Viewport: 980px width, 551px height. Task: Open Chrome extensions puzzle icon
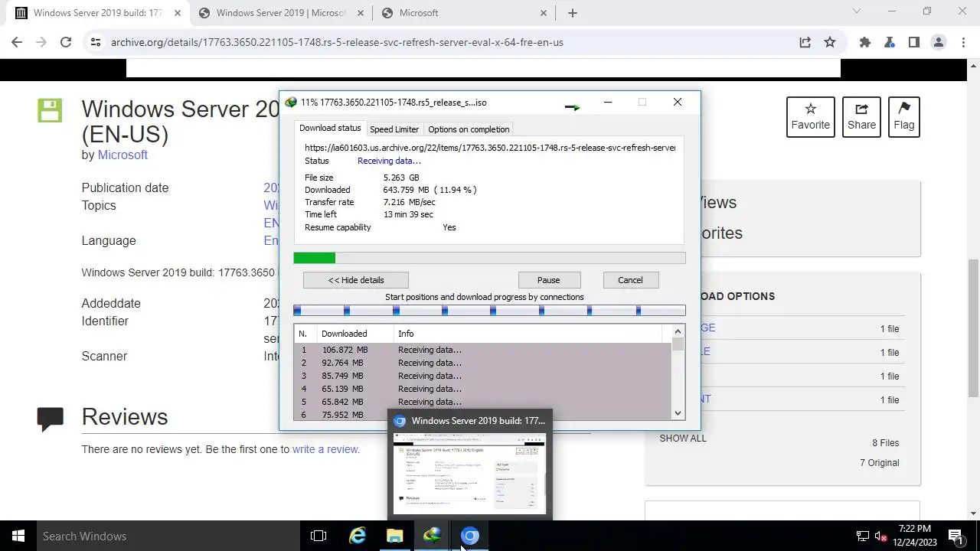864,42
